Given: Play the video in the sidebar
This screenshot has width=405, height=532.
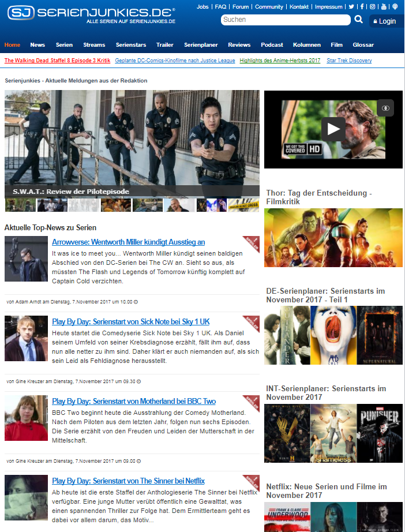Looking at the screenshot, I should (x=333, y=129).
